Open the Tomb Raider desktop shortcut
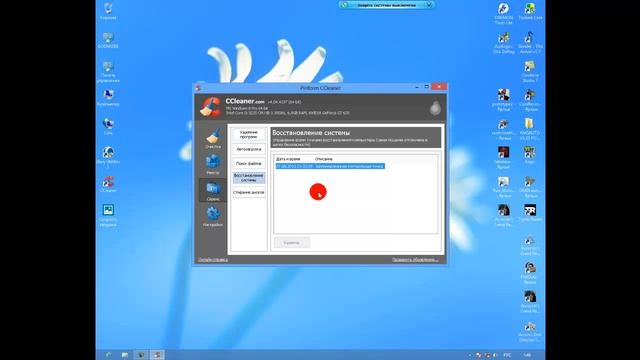The height and width of the screenshot is (360, 640). (530, 213)
